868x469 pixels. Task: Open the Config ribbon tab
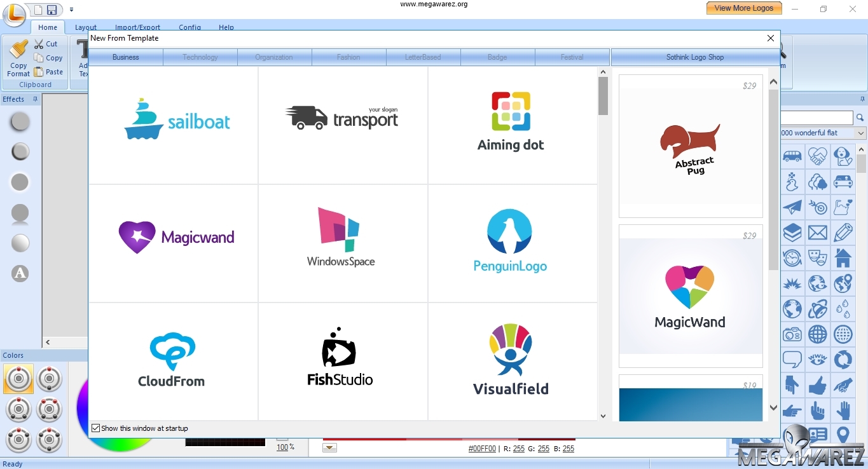[189, 27]
